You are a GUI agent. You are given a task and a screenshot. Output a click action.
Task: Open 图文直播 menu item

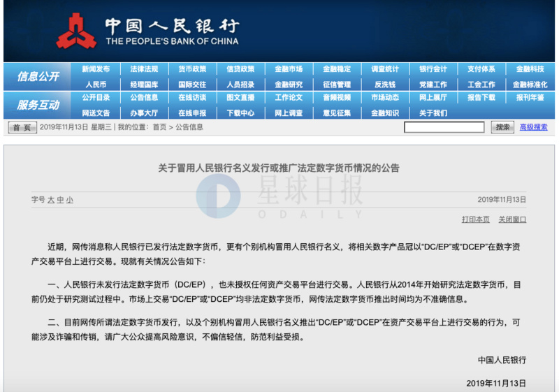(240, 97)
